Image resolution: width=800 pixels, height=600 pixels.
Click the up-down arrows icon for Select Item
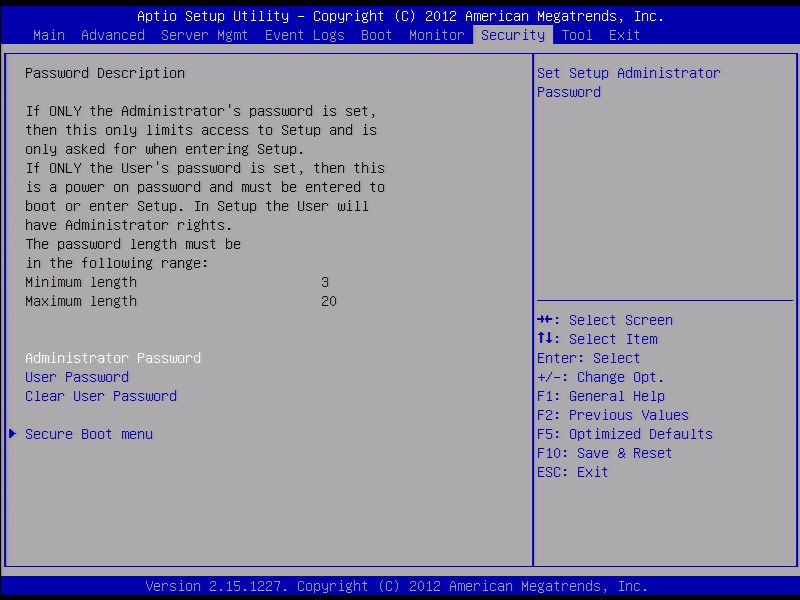(x=544, y=338)
